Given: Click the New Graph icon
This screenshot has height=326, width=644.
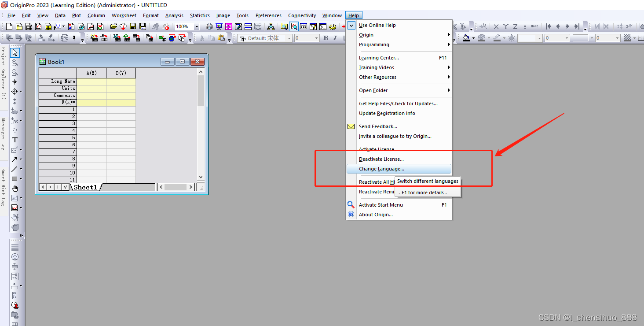Looking at the screenshot, I should click(38, 26).
